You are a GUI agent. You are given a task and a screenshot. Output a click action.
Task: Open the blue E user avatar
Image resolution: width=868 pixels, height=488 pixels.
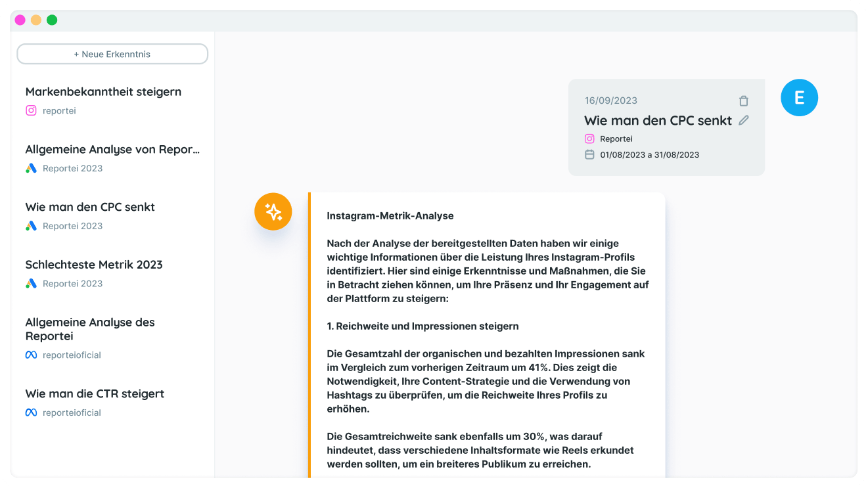(799, 98)
